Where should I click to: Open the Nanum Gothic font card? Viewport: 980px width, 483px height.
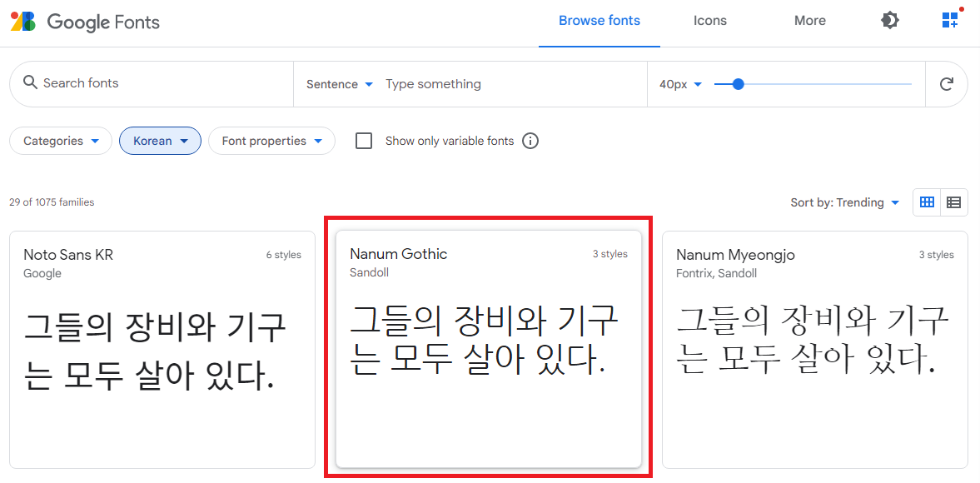pos(489,349)
